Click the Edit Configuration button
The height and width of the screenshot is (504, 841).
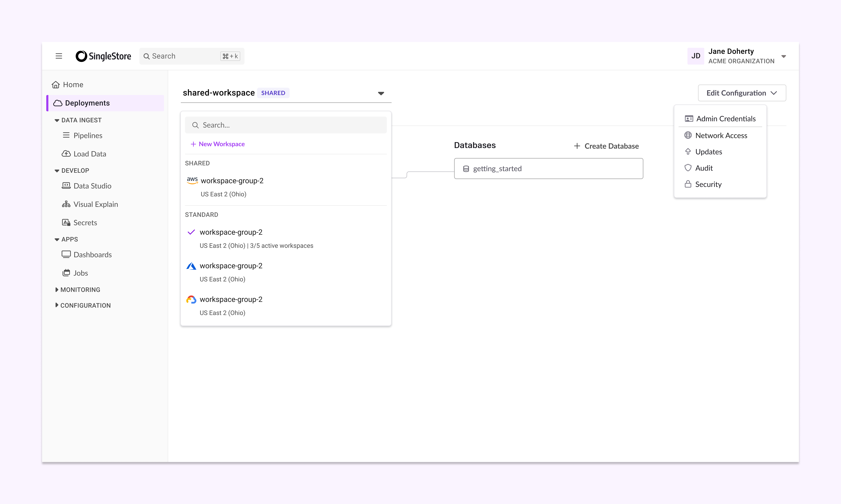tap(742, 93)
